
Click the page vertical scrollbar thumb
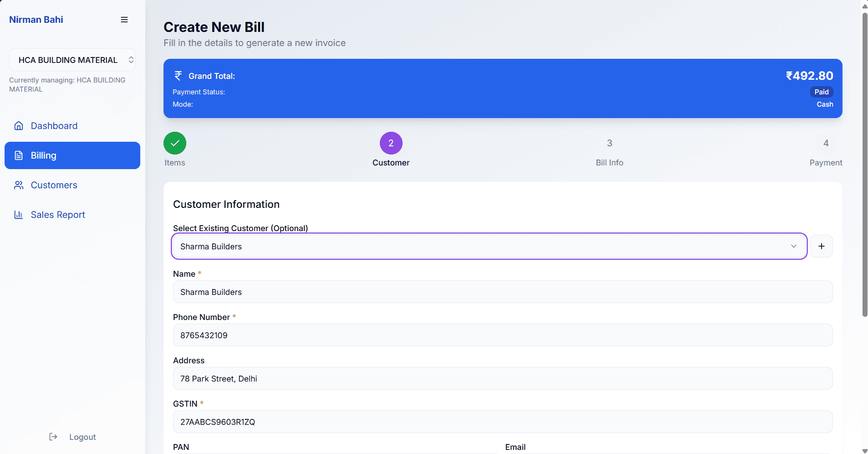(865, 164)
